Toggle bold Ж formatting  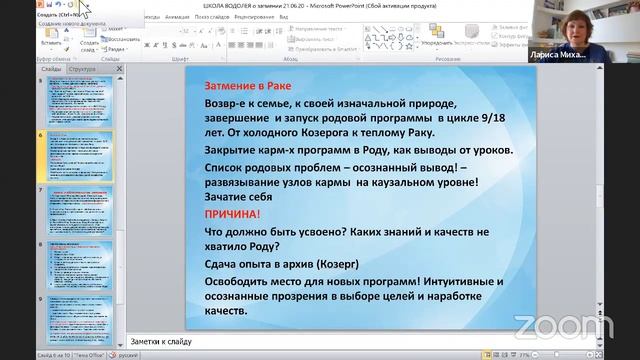147,45
